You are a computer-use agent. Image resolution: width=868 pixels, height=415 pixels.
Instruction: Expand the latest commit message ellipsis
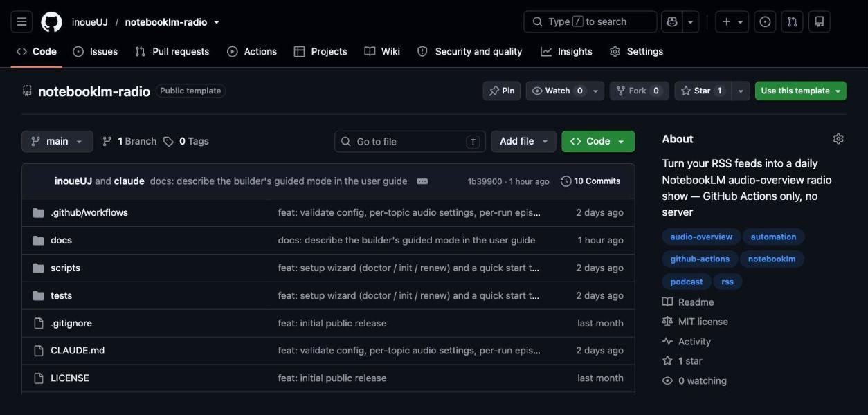pyautogui.click(x=422, y=181)
